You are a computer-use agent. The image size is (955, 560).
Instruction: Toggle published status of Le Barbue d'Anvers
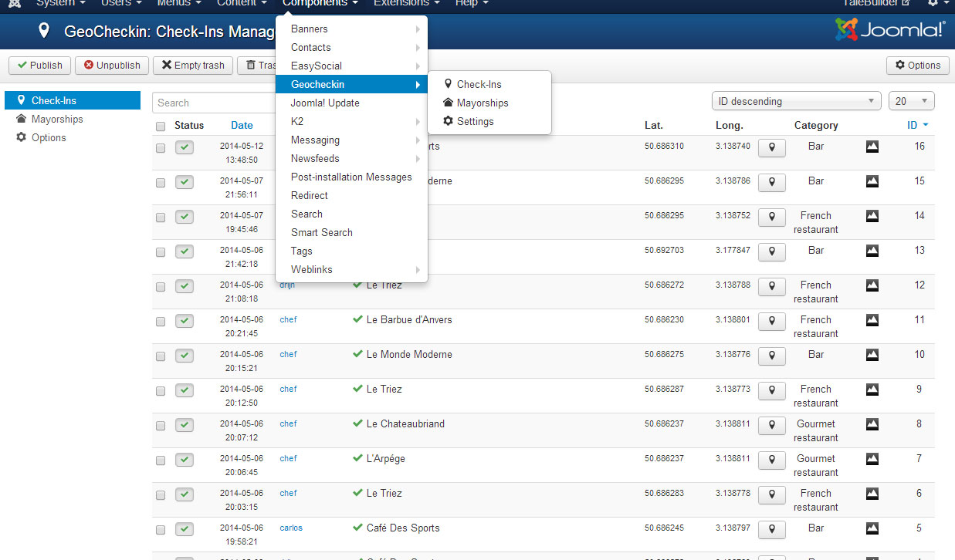tap(184, 321)
